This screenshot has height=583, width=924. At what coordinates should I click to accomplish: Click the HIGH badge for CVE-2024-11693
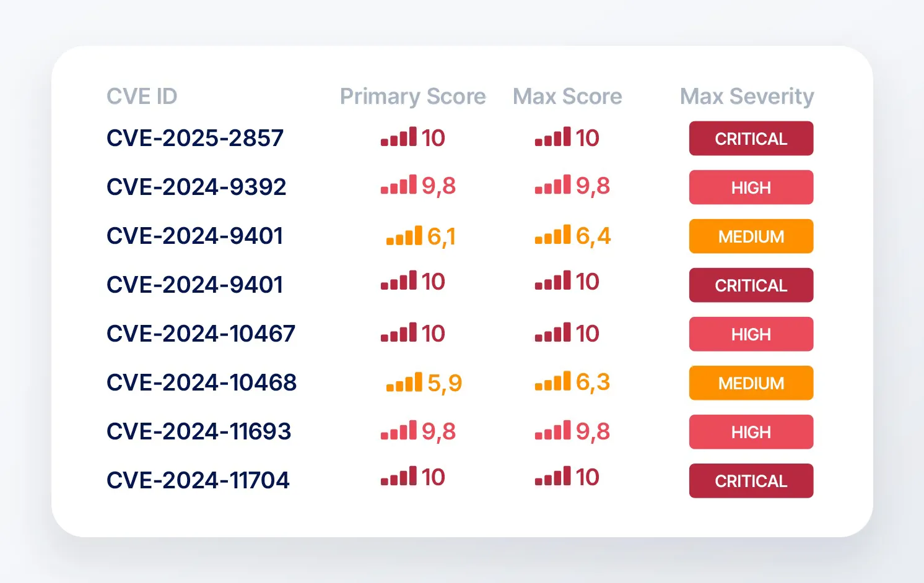[x=751, y=432]
